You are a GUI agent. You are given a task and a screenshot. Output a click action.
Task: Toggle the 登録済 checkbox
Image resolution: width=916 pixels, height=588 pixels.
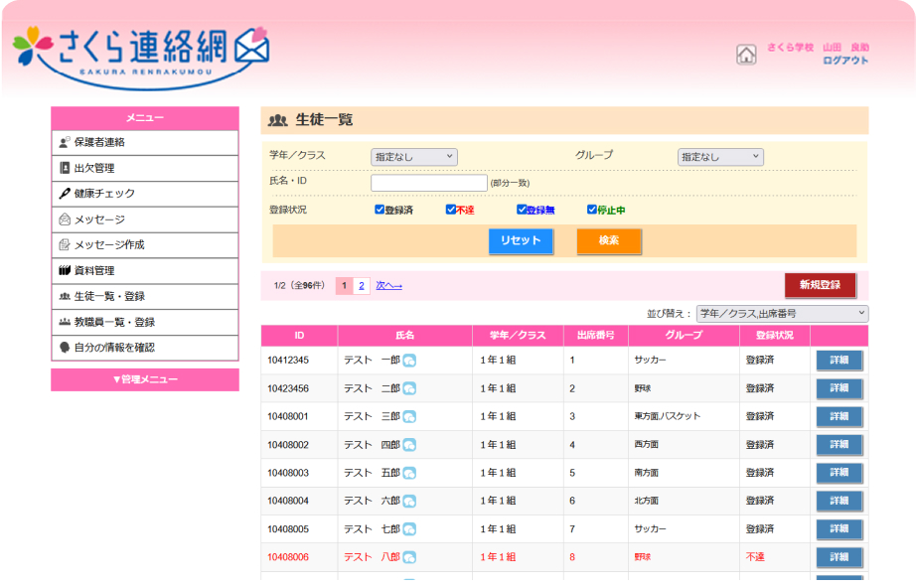(380, 209)
